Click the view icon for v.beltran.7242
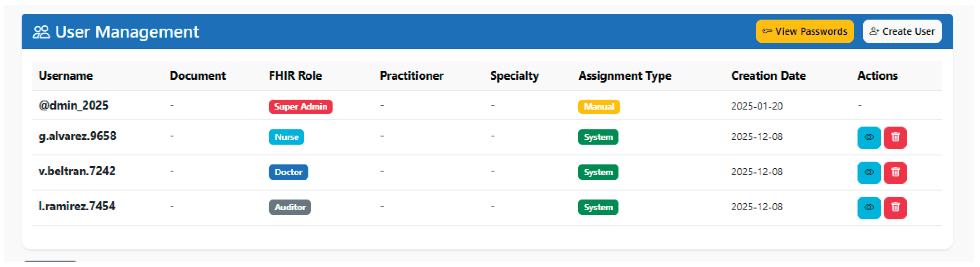Screen dimensions: 980x267 click(x=868, y=173)
